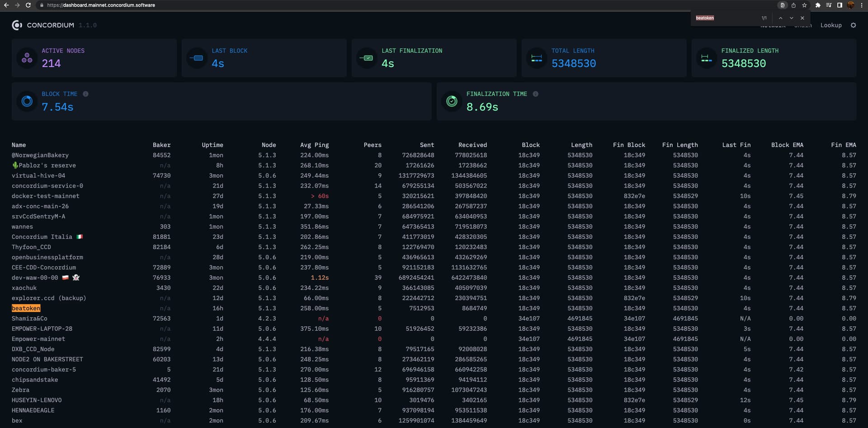
Task: Sort table by Fin EMA column
Action: click(843, 145)
